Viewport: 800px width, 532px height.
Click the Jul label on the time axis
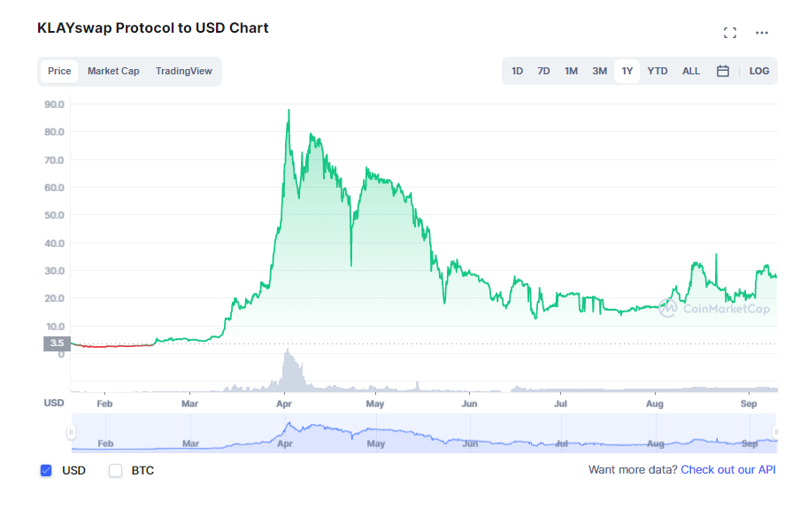coord(560,404)
